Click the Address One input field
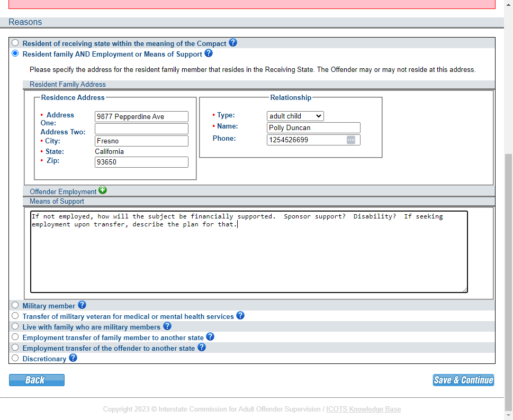 click(x=141, y=117)
